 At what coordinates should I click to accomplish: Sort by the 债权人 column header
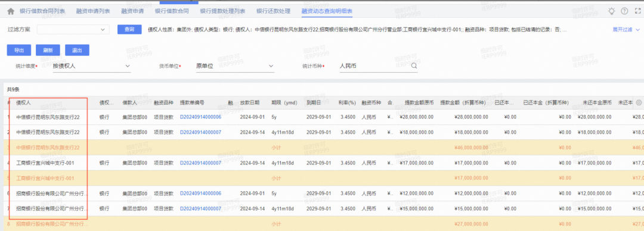(x=23, y=102)
